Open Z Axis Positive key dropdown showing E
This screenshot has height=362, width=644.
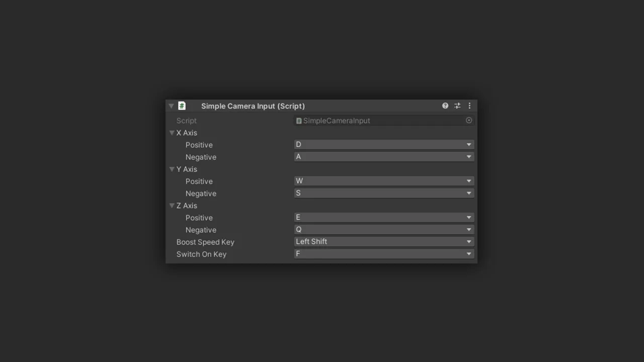click(x=383, y=218)
